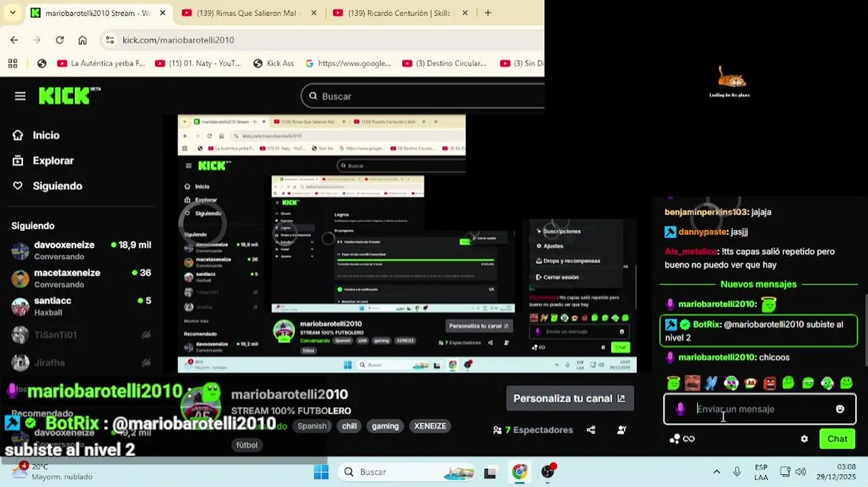Open the google.com bookmark

(347, 63)
